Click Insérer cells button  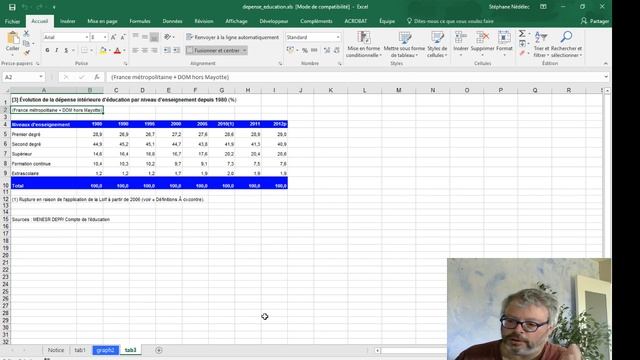pyautogui.click(x=461, y=44)
